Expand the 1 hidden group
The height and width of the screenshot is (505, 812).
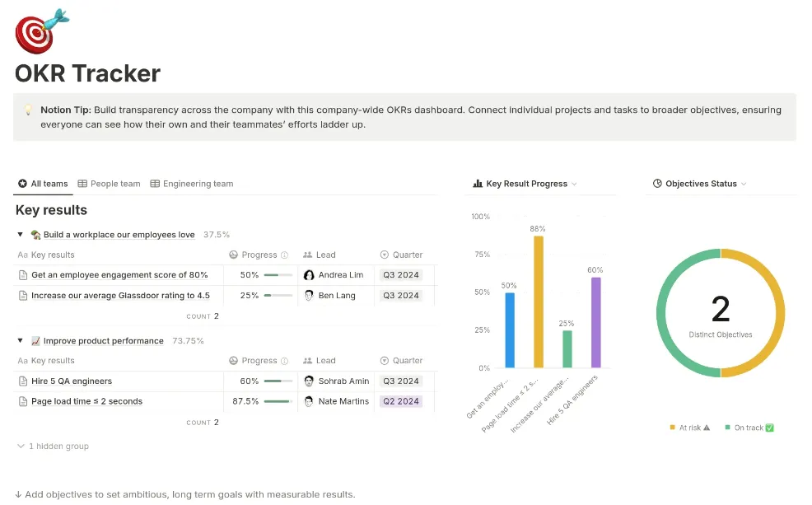coord(53,446)
